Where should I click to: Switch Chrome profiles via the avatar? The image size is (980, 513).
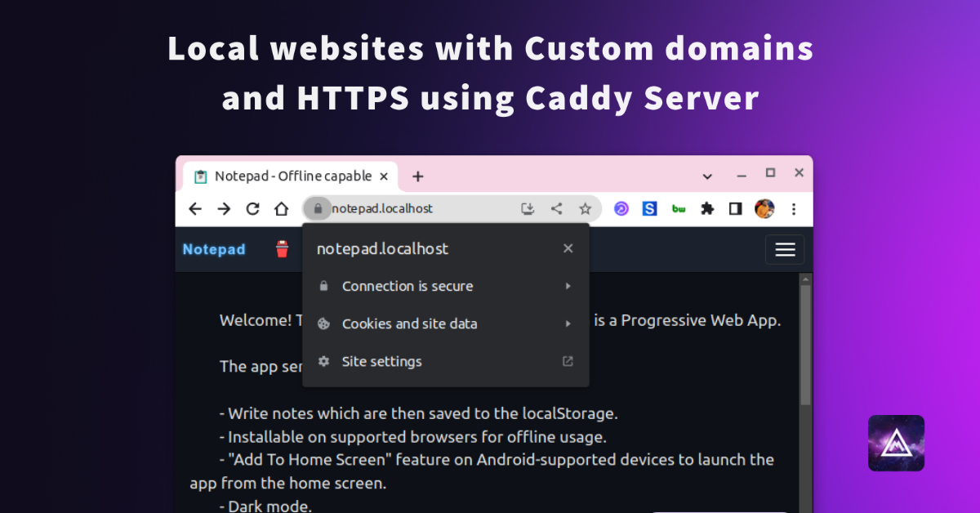(764, 208)
